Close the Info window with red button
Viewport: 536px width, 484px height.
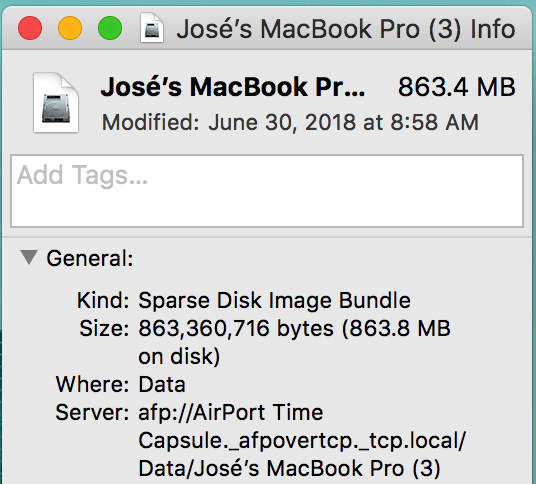(30, 28)
